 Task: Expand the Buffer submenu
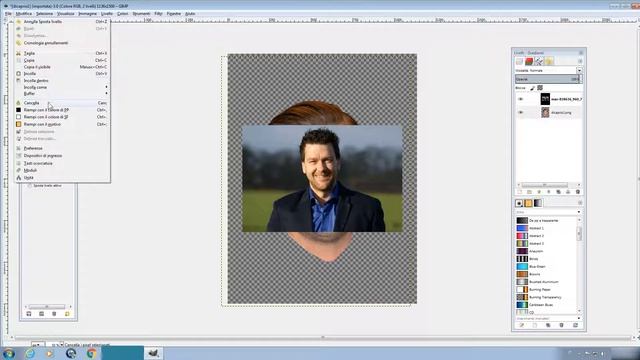pos(62,93)
